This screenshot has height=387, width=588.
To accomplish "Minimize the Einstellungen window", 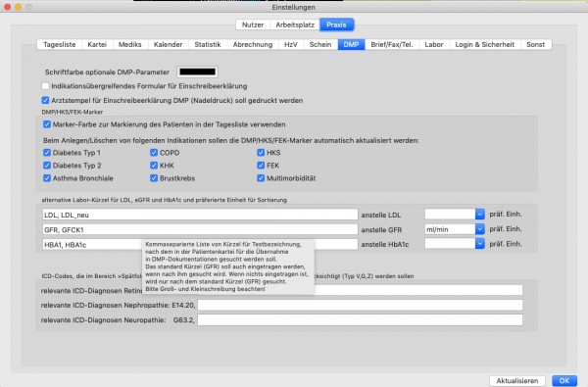I will 18,7.
